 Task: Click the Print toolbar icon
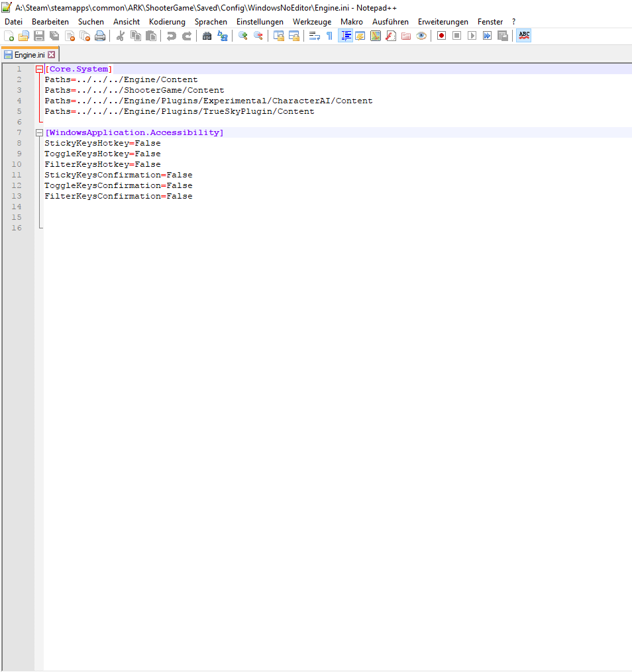pos(100,36)
